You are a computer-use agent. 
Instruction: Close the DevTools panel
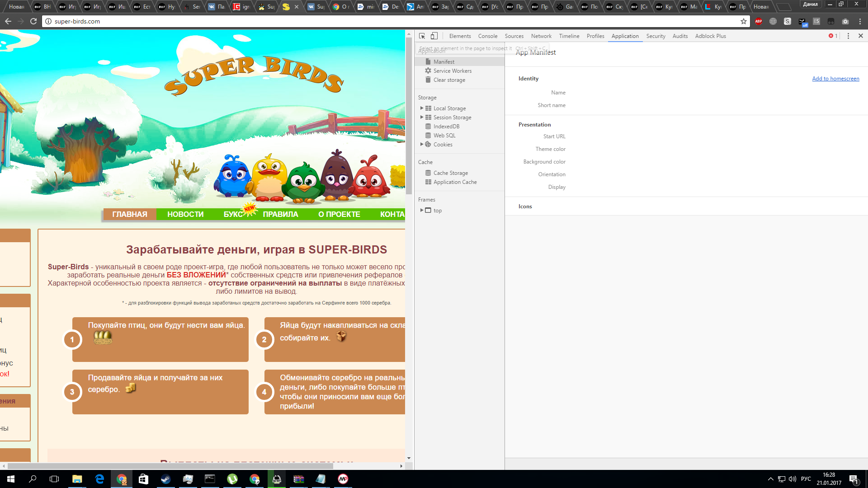[x=861, y=36]
